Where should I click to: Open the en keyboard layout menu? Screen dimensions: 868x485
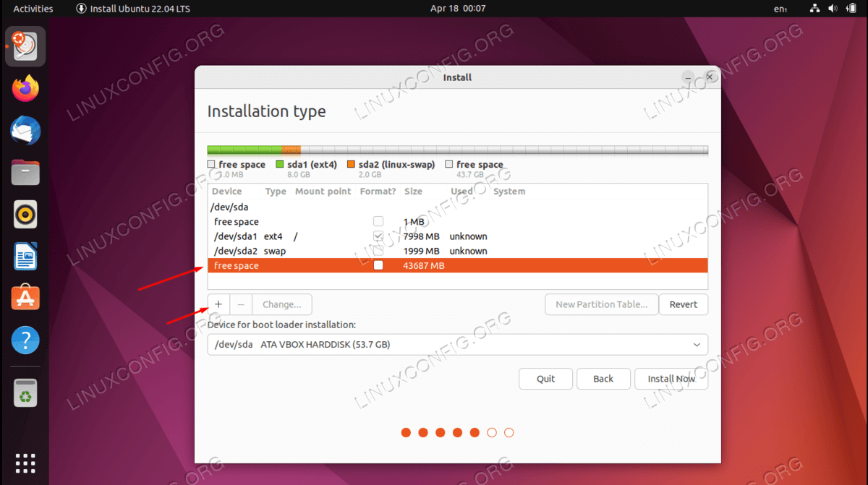(x=780, y=9)
